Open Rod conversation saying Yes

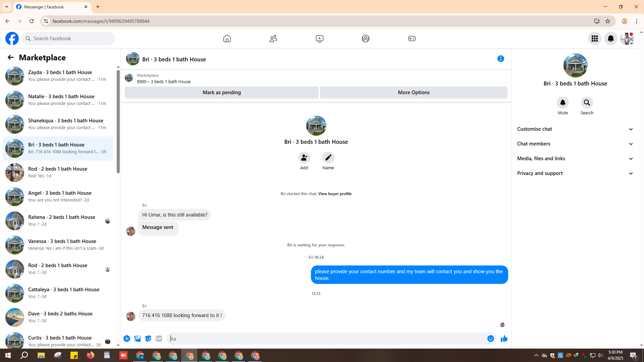(58, 173)
